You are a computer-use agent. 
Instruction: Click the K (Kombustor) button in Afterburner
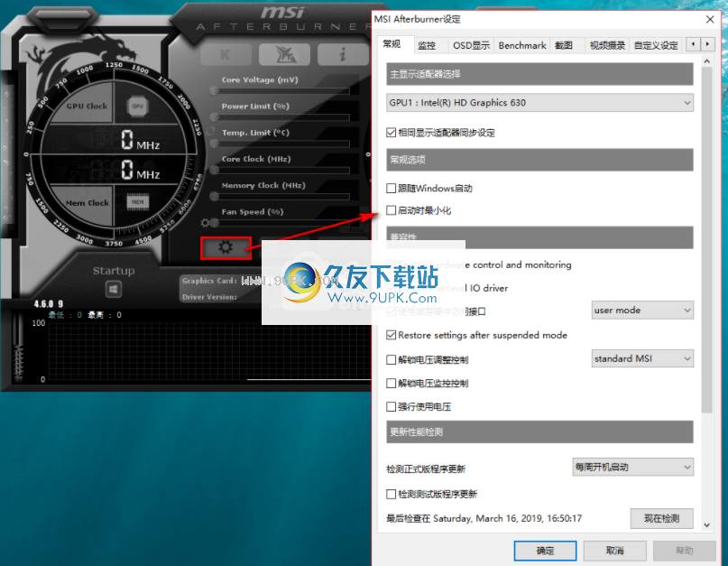coord(226,55)
